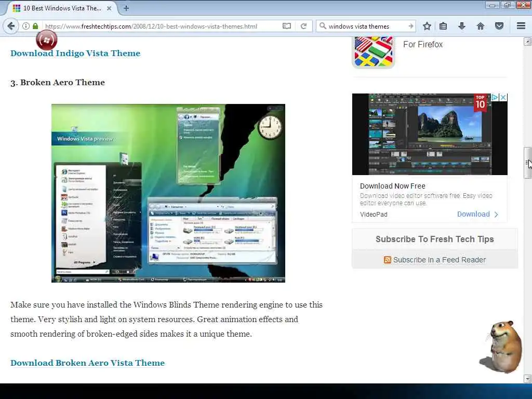Screen dimensions: 532x399
Task: Open site information icon in address bar
Action: pyautogui.click(x=26, y=26)
